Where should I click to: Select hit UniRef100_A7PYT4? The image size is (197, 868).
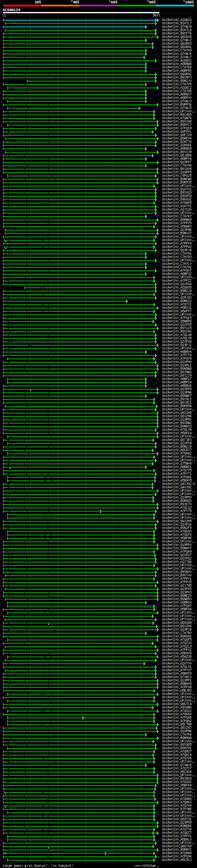click(x=177, y=355)
